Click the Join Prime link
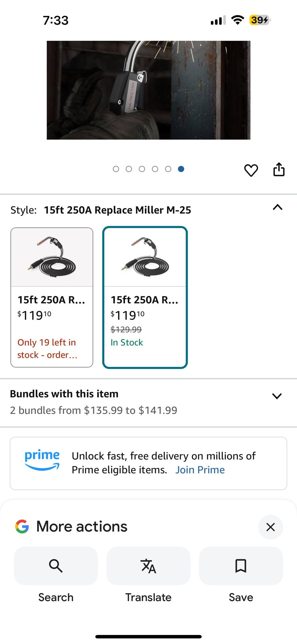The width and height of the screenshot is (297, 644). pyautogui.click(x=200, y=470)
